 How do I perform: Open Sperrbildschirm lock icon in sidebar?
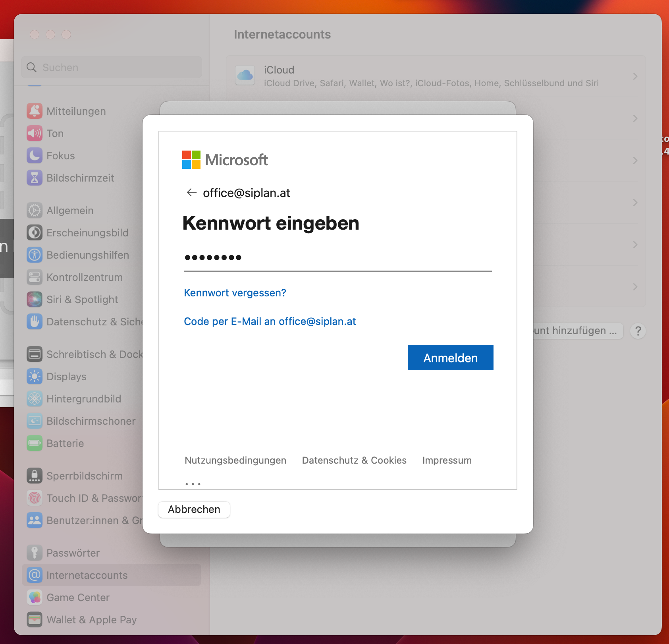(x=35, y=476)
